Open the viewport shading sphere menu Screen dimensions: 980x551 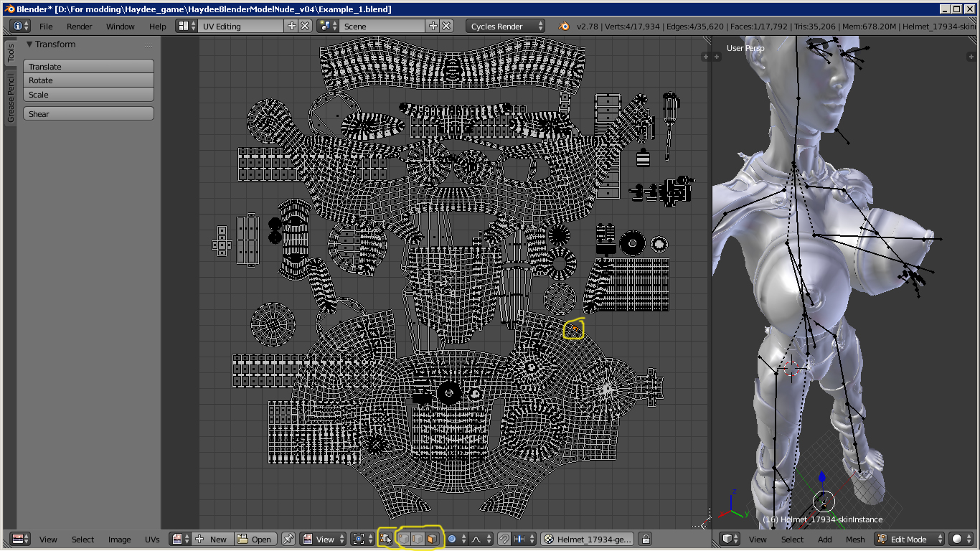tap(959, 539)
